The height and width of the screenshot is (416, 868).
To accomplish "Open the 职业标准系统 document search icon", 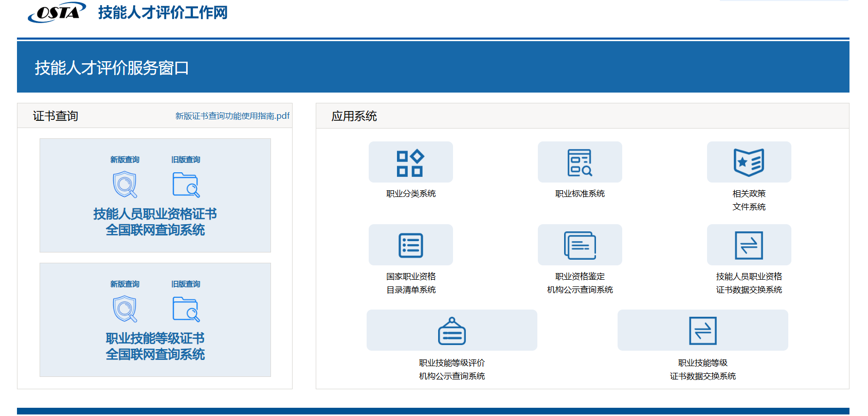I will pyautogui.click(x=580, y=162).
